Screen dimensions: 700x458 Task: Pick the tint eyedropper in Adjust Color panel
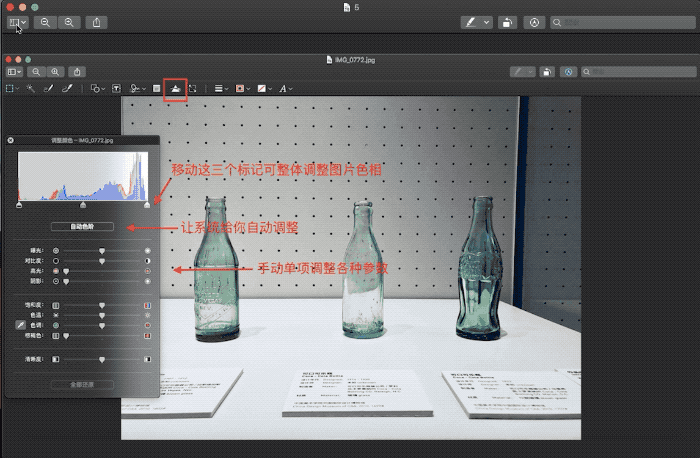coord(20,325)
